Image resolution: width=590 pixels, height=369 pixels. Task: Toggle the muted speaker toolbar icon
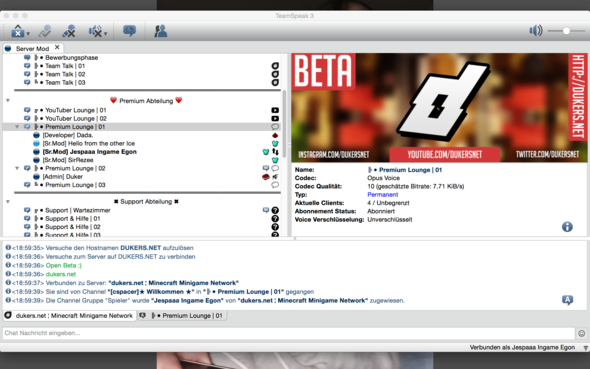tap(95, 31)
